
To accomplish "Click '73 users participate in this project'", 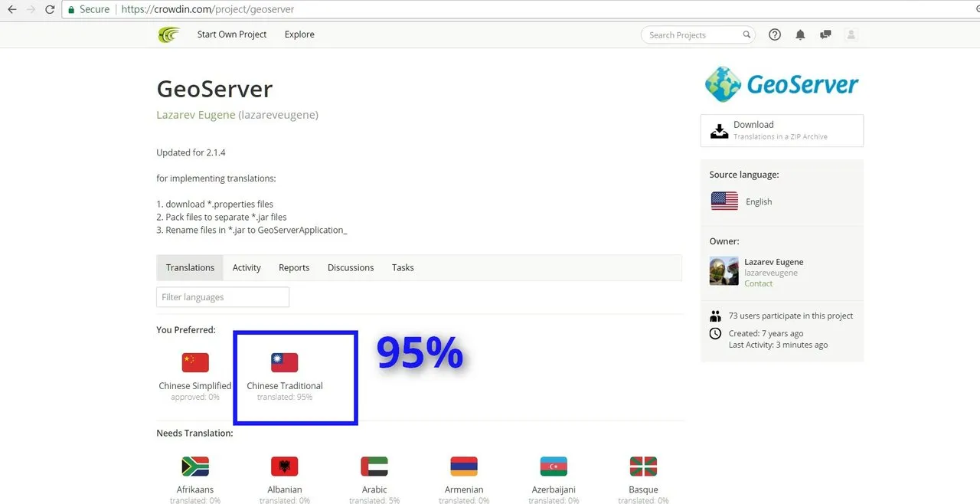I will pyautogui.click(x=791, y=316).
